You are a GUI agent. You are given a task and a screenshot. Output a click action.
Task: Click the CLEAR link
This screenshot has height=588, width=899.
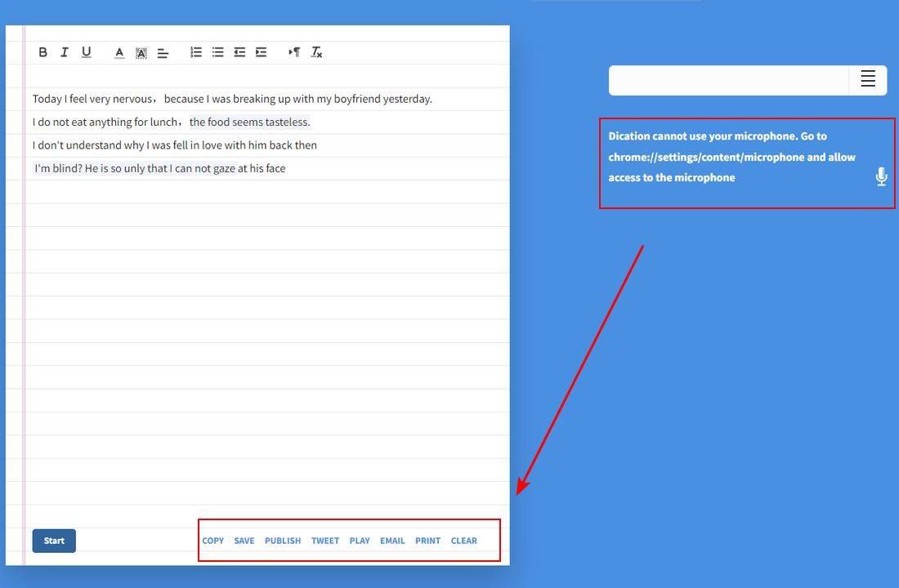tap(464, 541)
